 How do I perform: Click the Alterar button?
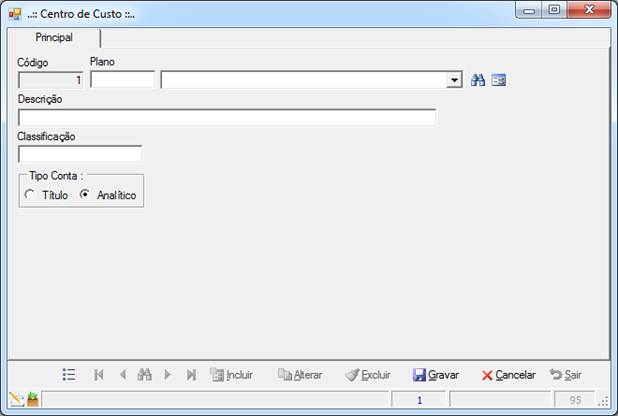(x=300, y=375)
